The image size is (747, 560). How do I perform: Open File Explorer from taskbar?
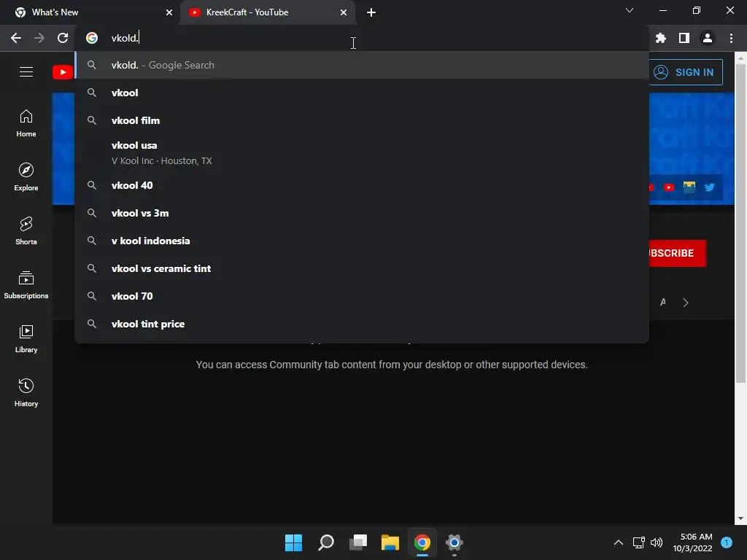[390, 542]
